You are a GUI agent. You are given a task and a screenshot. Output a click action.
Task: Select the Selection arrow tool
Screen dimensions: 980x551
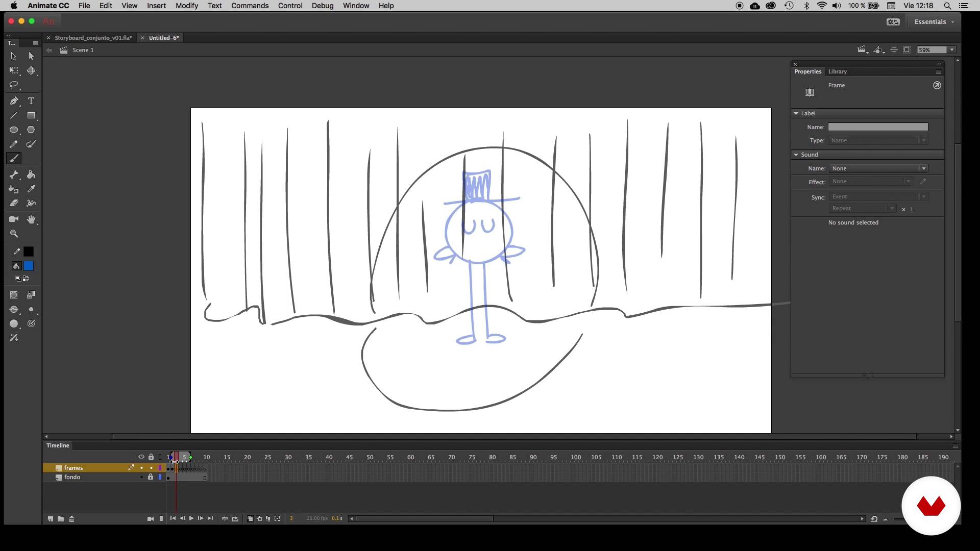[14, 56]
